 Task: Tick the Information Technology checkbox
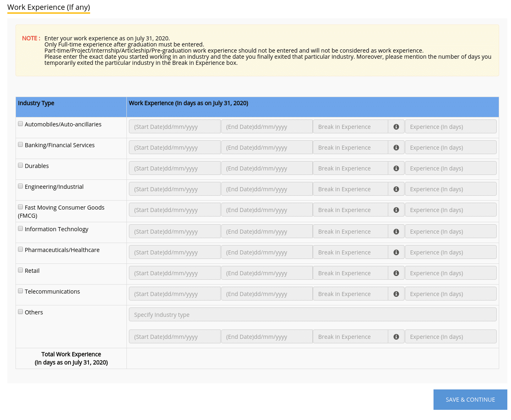[x=20, y=229]
